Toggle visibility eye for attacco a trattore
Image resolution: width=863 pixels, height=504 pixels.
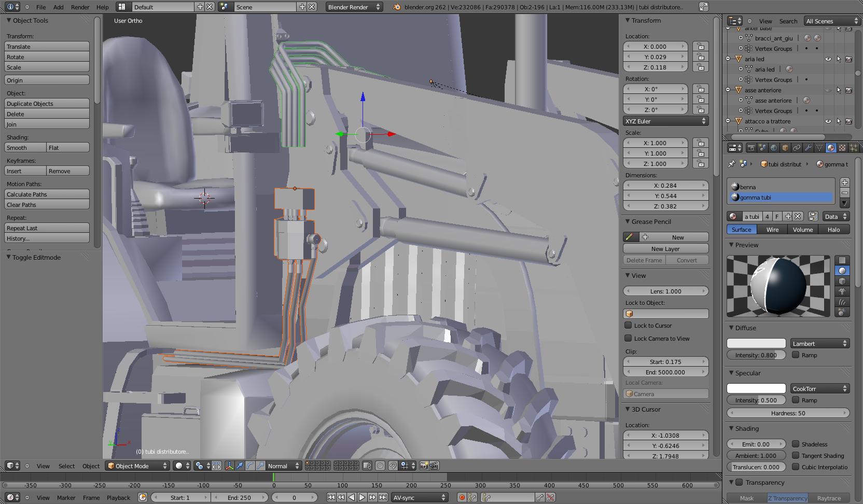(828, 121)
